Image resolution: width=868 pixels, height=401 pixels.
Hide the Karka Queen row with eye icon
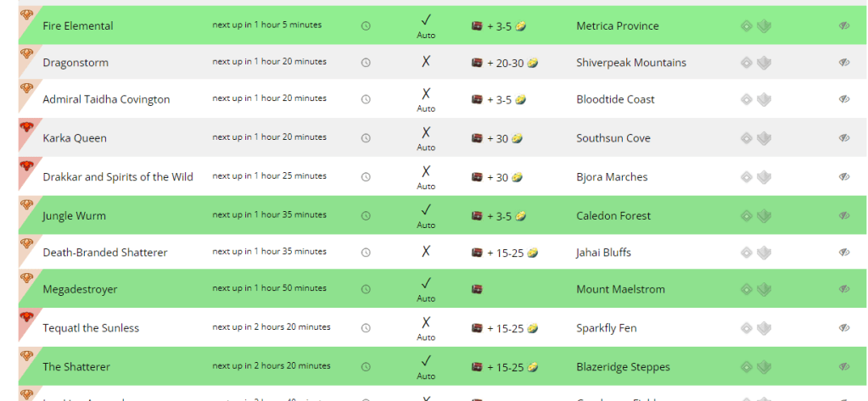coord(844,138)
